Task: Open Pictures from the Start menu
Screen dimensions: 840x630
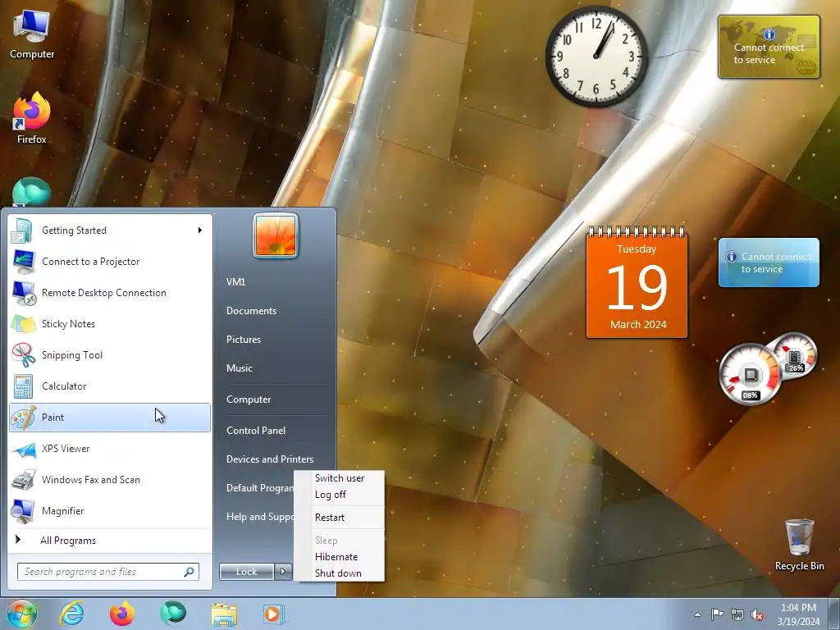Action: (x=243, y=340)
